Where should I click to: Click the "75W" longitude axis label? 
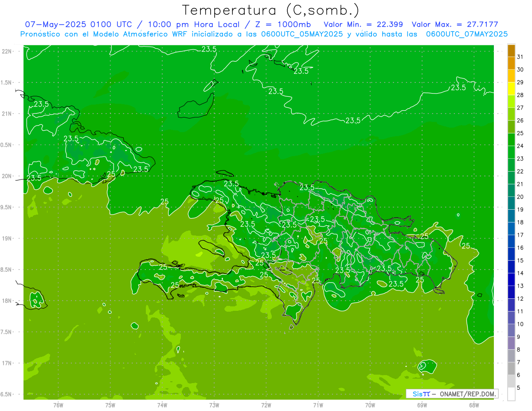110,405
